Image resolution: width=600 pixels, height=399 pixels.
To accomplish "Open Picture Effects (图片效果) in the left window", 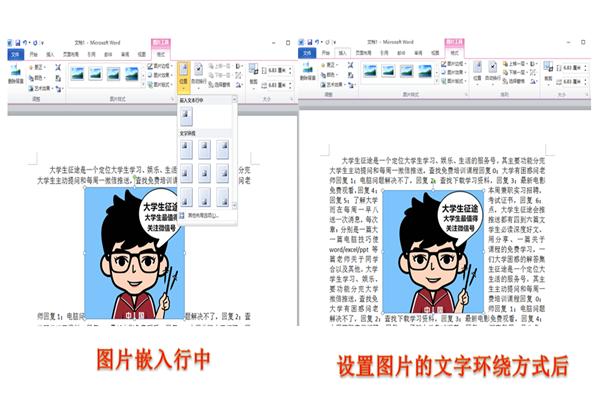I will click(160, 75).
